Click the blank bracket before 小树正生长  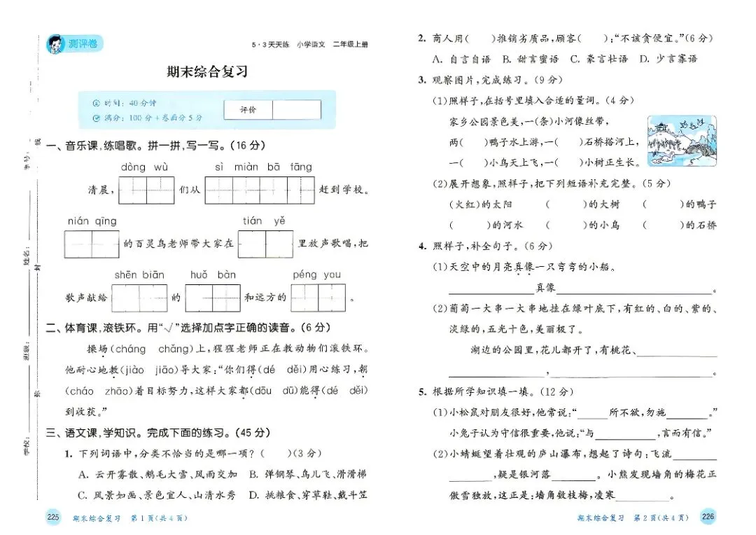(569, 163)
